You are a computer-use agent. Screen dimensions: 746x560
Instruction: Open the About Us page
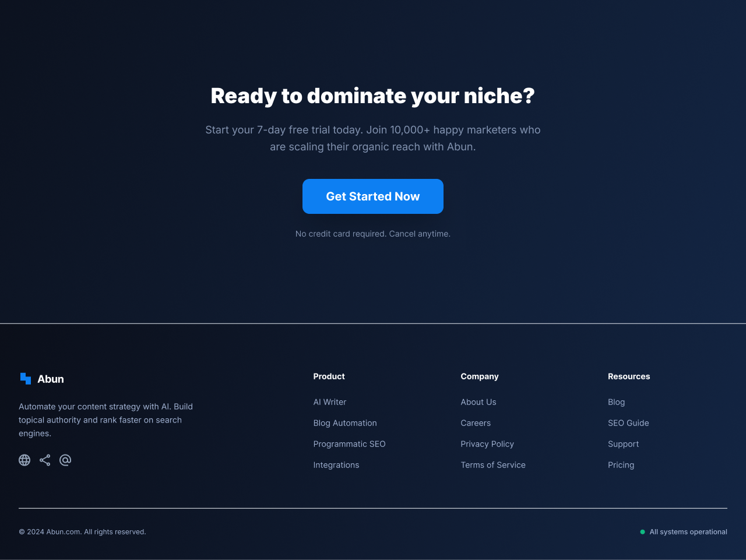point(478,402)
